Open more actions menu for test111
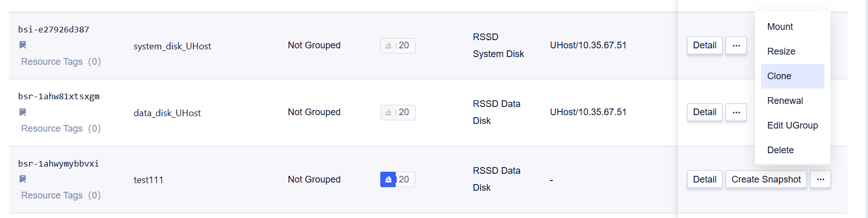 (820, 179)
